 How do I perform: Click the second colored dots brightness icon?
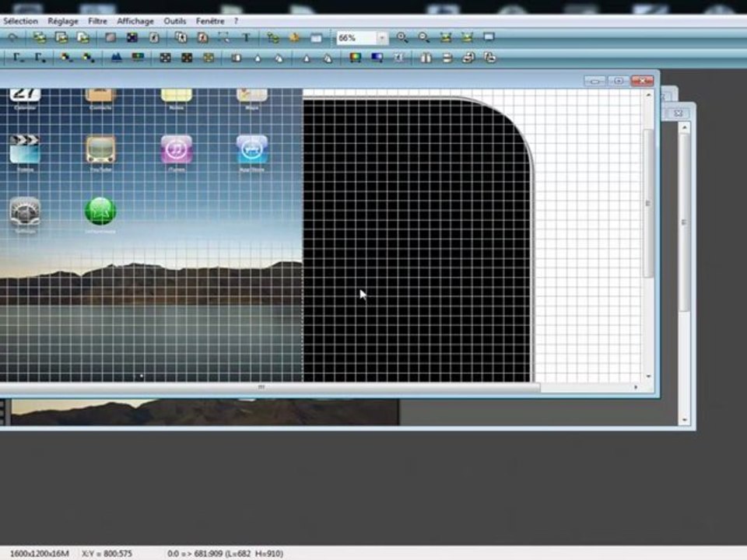click(88, 58)
